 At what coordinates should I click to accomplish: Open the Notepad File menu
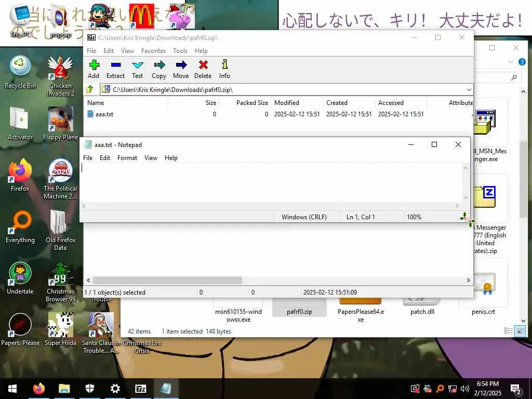88,158
